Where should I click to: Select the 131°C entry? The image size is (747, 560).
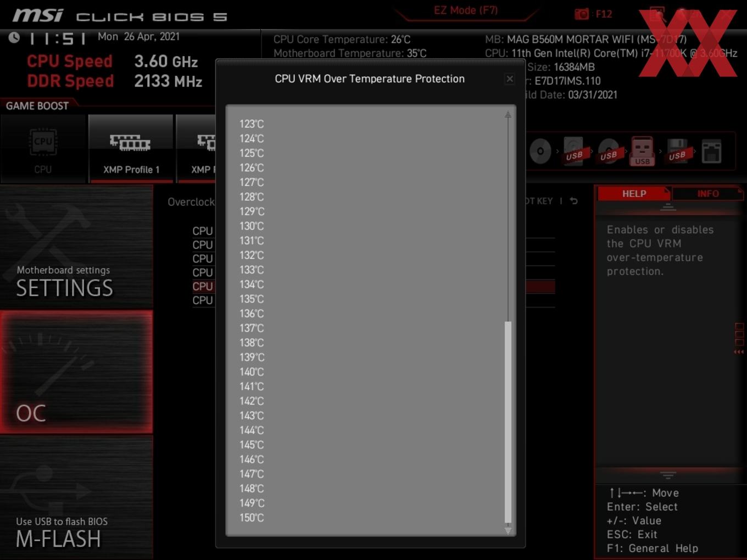(x=252, y=240)
